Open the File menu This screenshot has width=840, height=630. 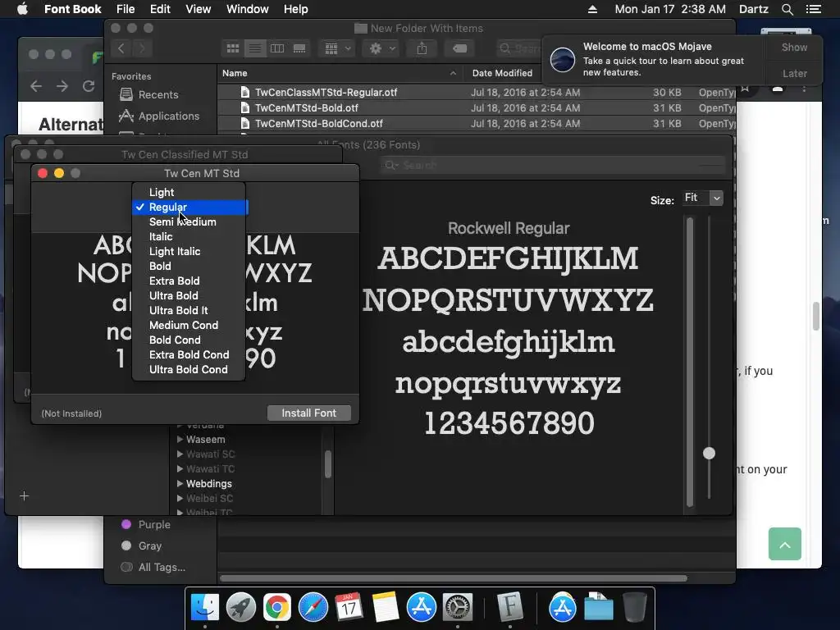126,9
